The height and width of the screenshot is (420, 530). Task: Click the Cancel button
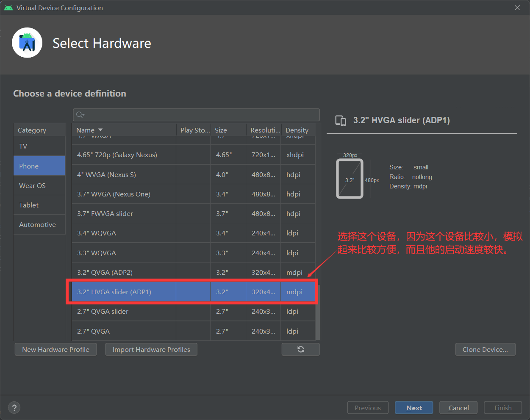pyautogui.click(x=458, y=408)
